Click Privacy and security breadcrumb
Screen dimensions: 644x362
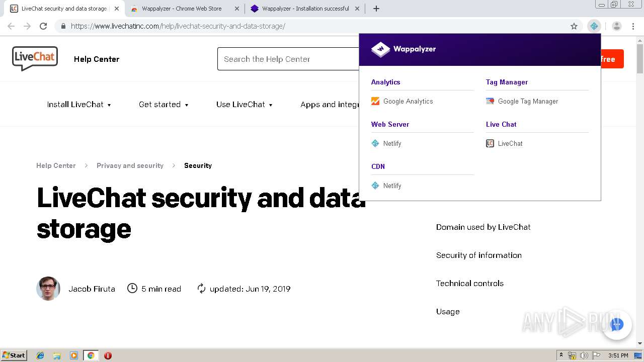point(130,165)
